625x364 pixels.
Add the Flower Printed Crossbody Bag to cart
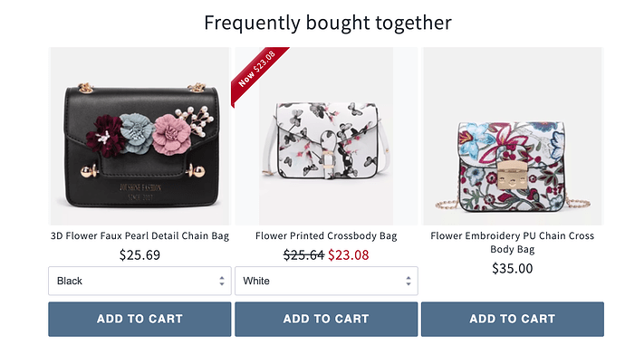pyautogui.click(x=326, y=319)
